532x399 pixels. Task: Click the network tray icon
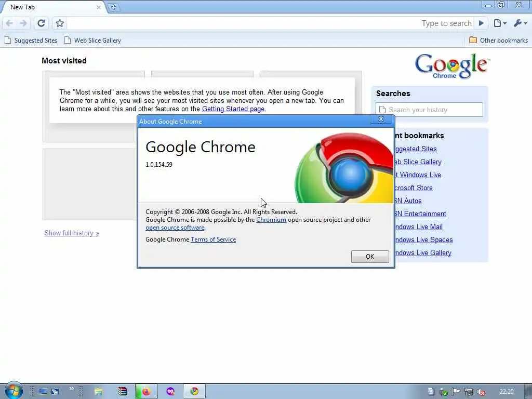click(x=469, y=392)
